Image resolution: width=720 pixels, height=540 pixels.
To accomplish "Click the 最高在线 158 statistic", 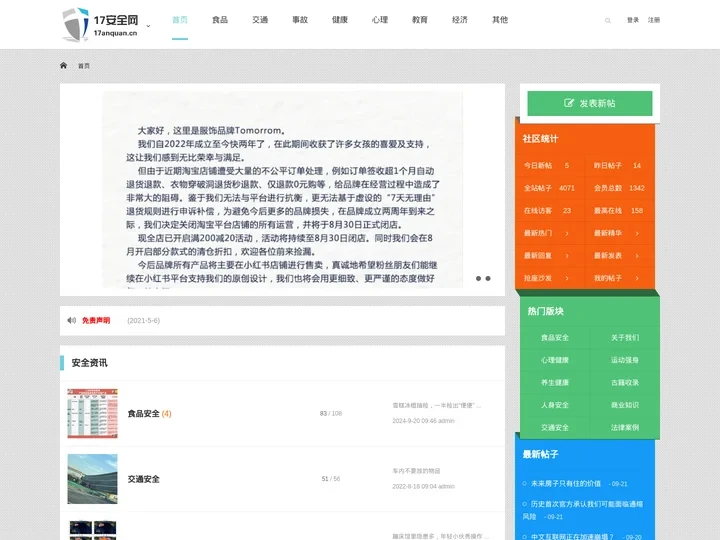I will [618, 211].
